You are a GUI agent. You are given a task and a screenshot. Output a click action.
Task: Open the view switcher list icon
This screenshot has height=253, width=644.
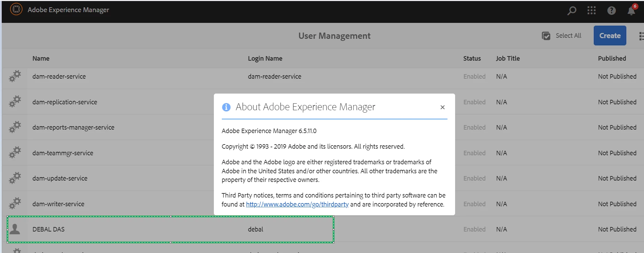(641, 36)
